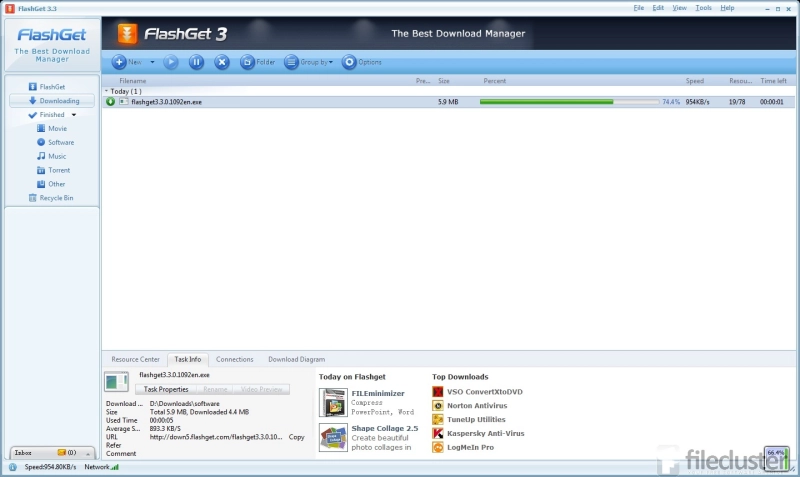The image size is (800, 477).
Task: Open VSO ConvertXtoDVD top download
Action: (485, 392)
